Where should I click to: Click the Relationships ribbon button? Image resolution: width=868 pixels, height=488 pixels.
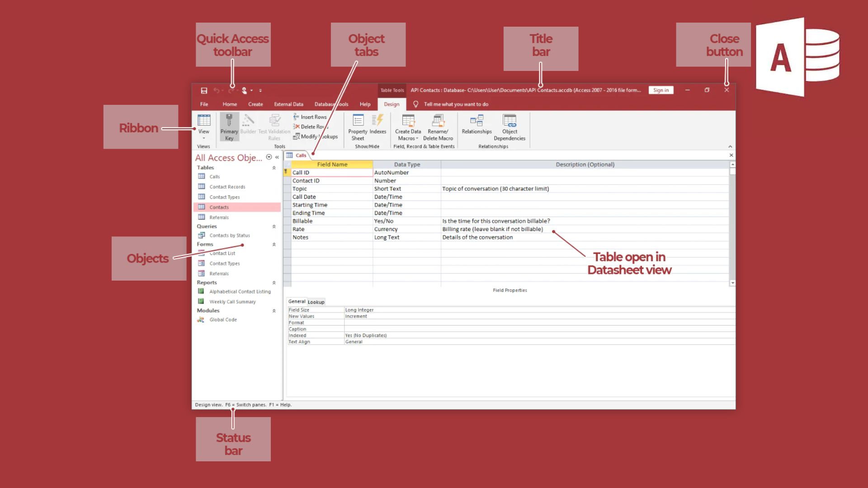point(476,124)
